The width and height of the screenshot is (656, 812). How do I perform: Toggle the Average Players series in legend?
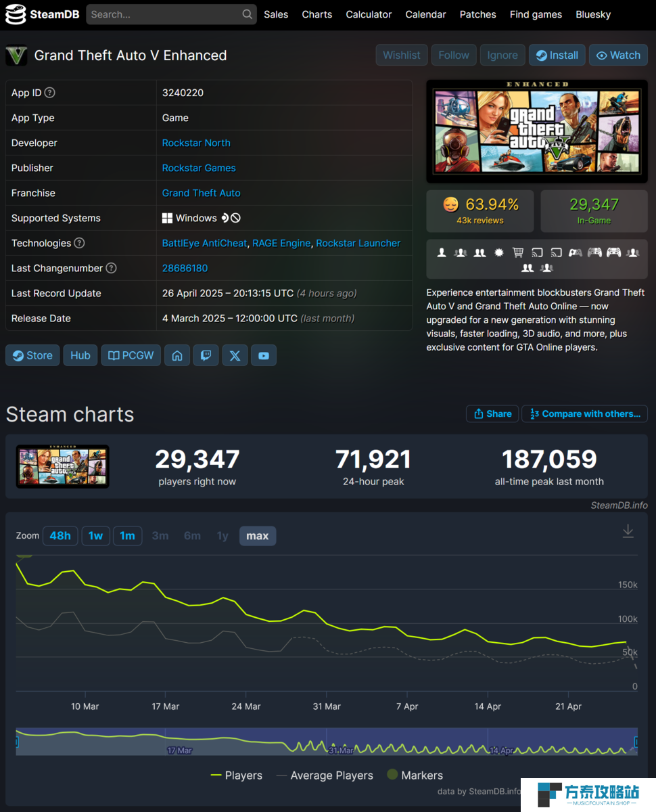(325, 775)
